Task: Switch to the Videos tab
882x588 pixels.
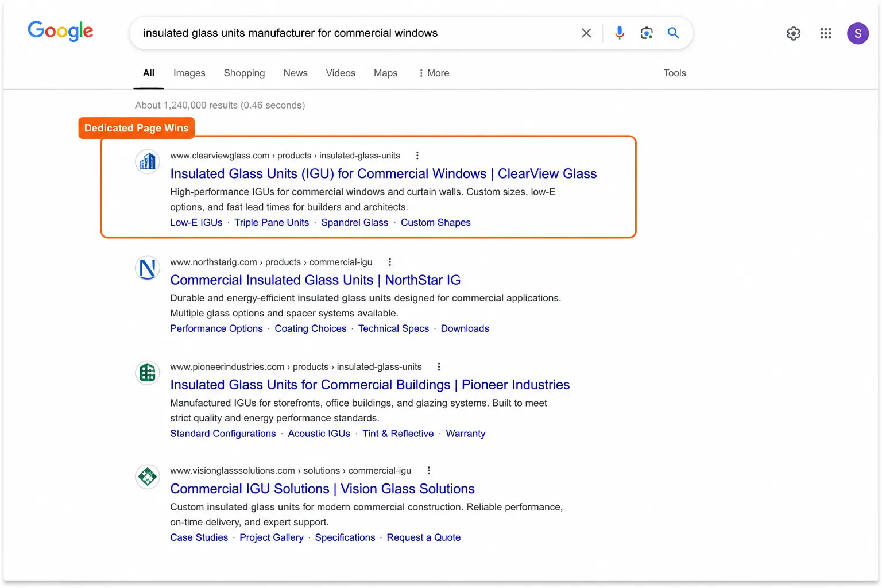Action: click(x=341, y=73)
